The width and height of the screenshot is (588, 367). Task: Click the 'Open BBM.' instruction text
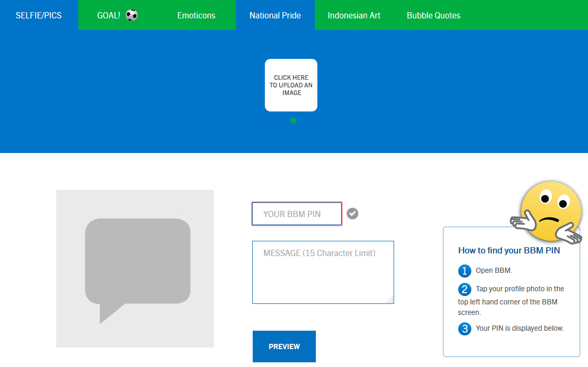(x=494, y=271)
